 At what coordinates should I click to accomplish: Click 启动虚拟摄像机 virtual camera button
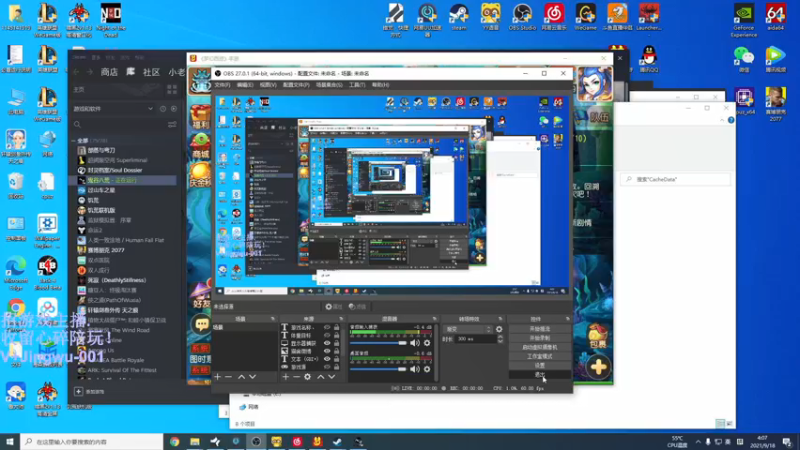[540, 347]
